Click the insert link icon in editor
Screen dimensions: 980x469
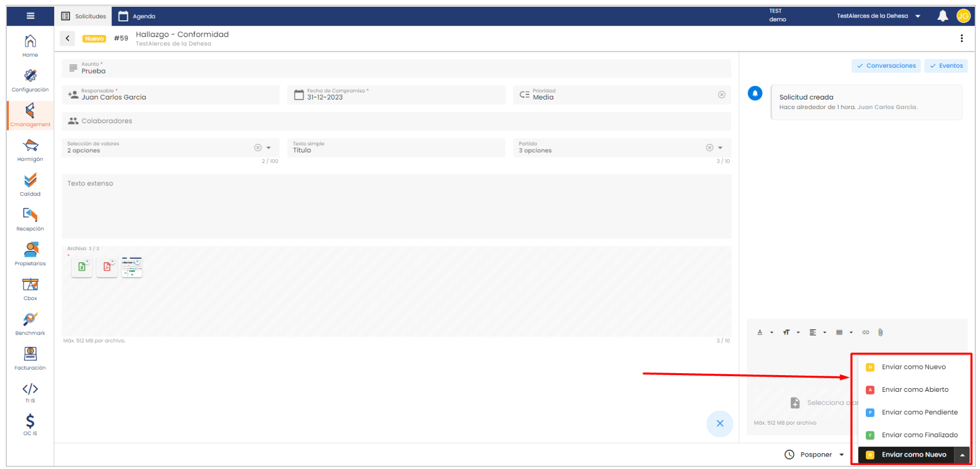coord(866,332)
